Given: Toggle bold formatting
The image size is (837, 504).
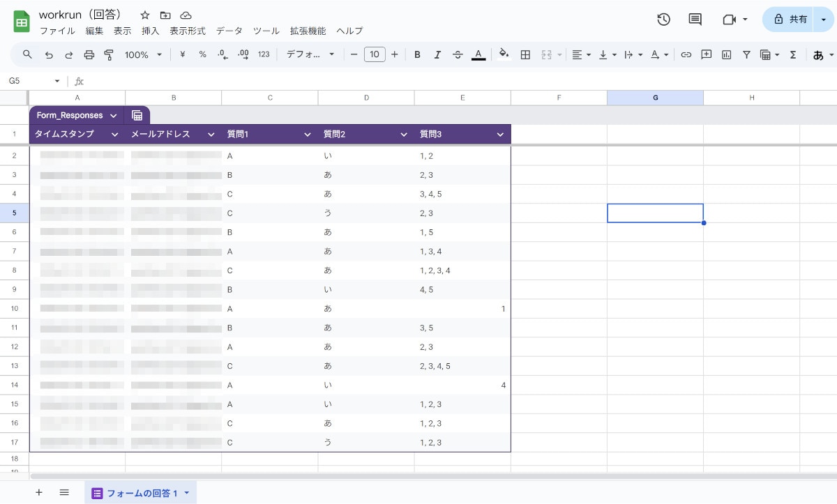Looking at the screenshot, I should 417,54.
